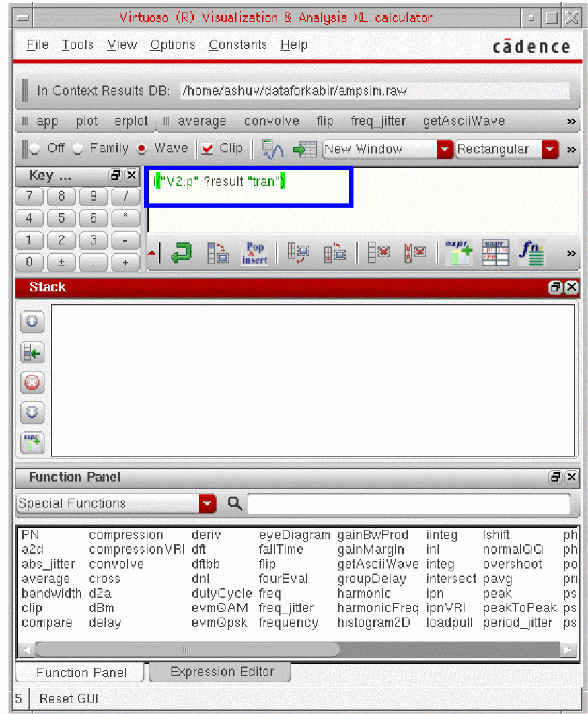Screen dimensions: 588x714
Task: Click Reset GUI in the status bar
Action: [x=69, y=699]
